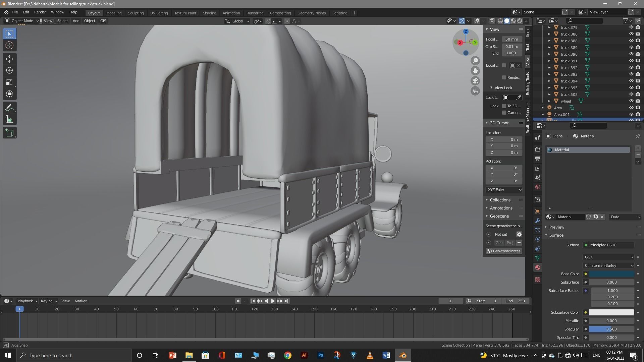Select the Move tool

tap(9, 59)
